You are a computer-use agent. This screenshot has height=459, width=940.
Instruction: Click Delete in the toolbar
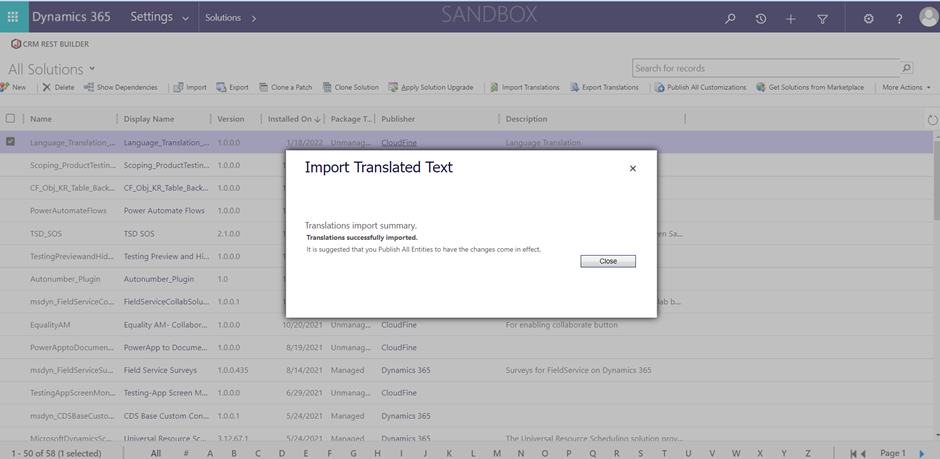59,87
